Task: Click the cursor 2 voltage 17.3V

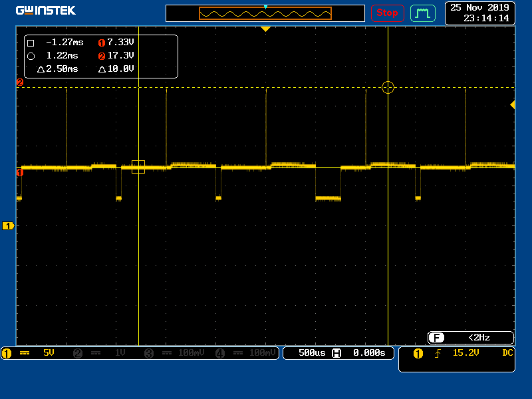Action: coord(120,56)
